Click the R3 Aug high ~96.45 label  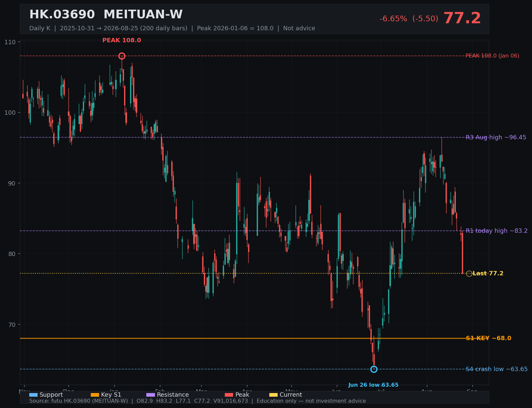point(496,137)
